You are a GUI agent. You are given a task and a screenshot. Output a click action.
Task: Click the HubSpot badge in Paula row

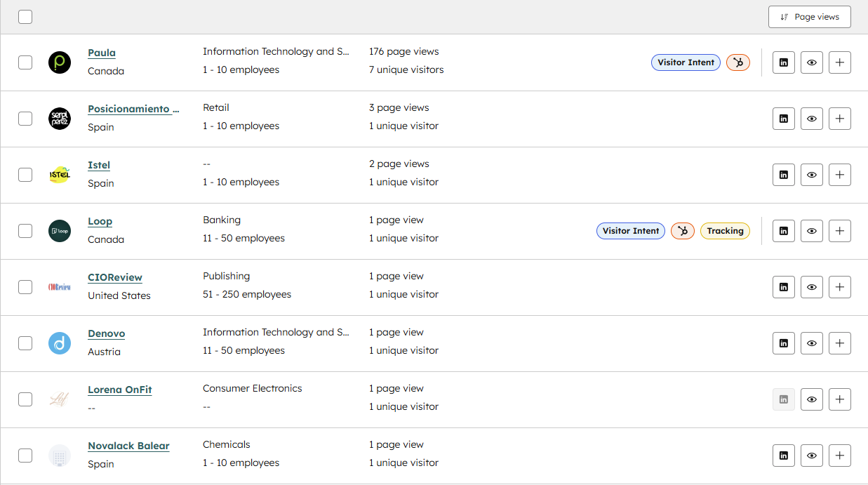[x=738, y=62]
